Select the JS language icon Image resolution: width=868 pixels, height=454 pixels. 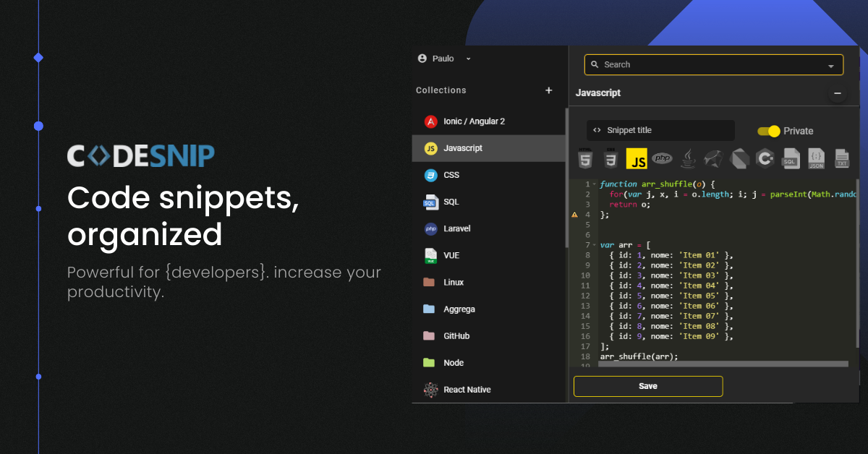tap(637, 158)
